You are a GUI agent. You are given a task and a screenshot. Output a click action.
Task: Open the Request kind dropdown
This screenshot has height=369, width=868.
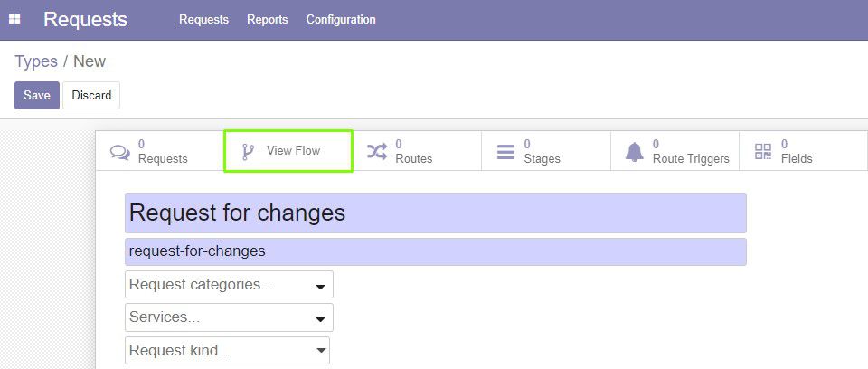tap(228, 351)
